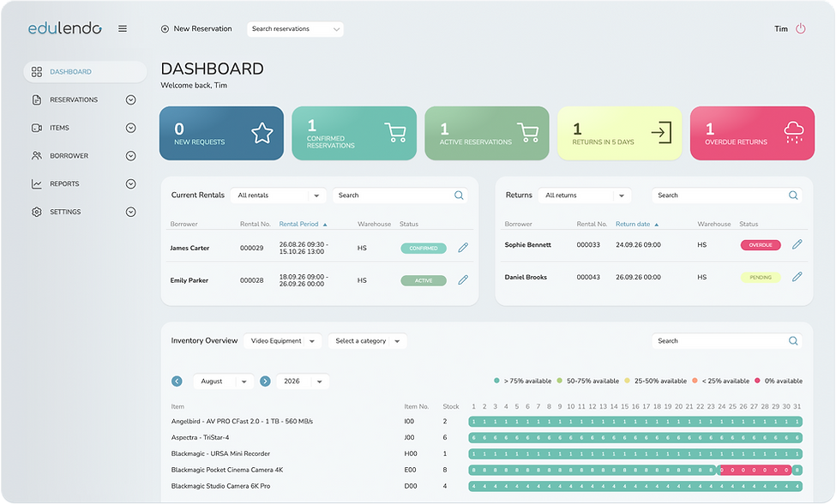Expand the Borrower sidebar section
The width and height of the screenshot is (836, 504).
coord(130,155)
